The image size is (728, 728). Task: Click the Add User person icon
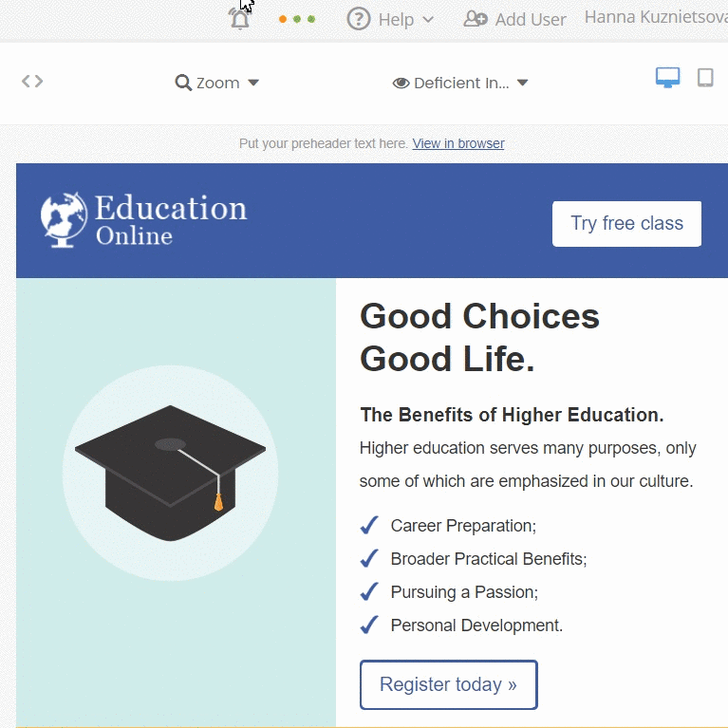(x=476, y=19)
